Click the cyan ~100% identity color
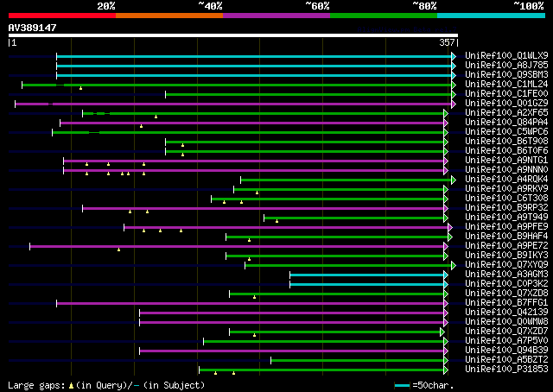This screenshot has width=553, height=392. click(491, 16)
